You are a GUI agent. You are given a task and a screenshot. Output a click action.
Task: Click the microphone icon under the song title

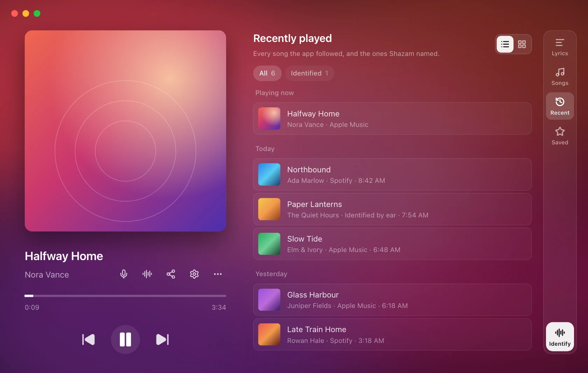coord(124,274)
